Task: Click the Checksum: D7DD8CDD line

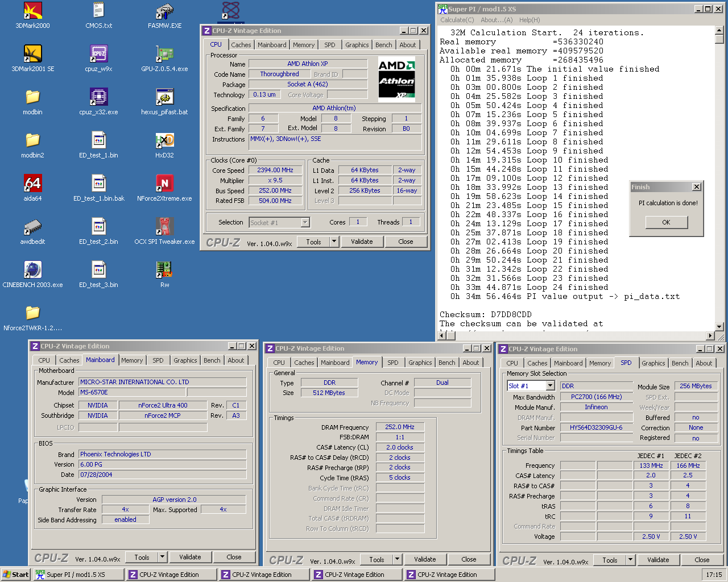Action: coord(486,314)
